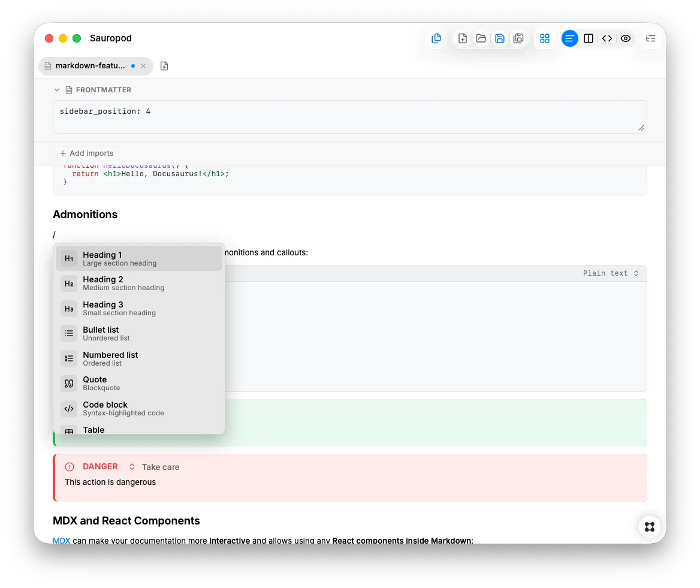Choose Heading 1 from slash menu
This screenshot has height=588, width=700.
[139, 258]
